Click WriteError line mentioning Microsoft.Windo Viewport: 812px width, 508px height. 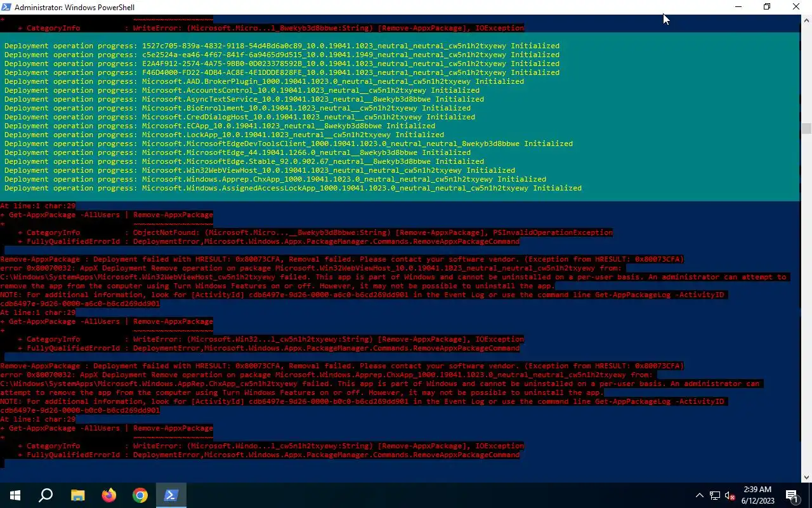click(x=271, y=446)
